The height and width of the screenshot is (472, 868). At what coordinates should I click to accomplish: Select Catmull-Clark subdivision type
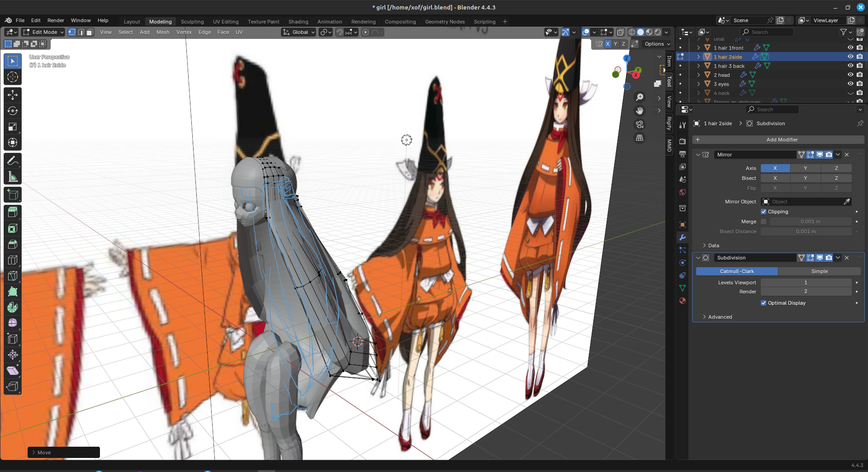[x=737, y=271]
